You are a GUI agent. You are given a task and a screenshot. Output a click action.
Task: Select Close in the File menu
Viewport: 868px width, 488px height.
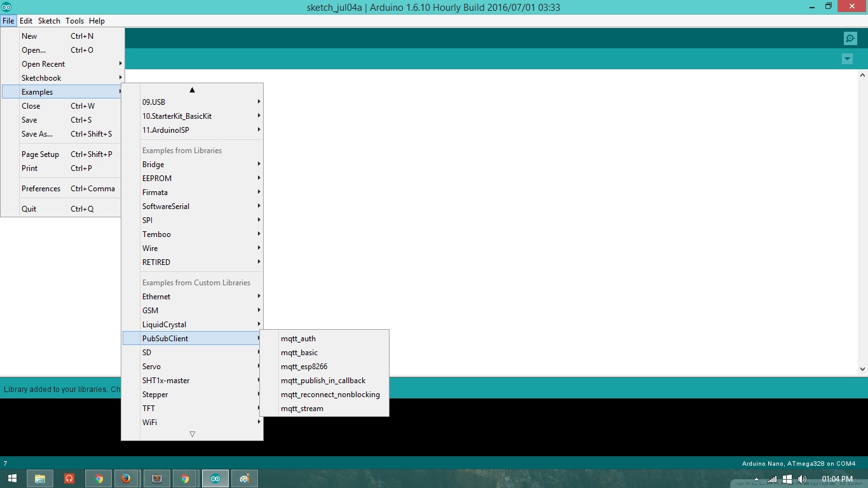(x=62, y=106)
